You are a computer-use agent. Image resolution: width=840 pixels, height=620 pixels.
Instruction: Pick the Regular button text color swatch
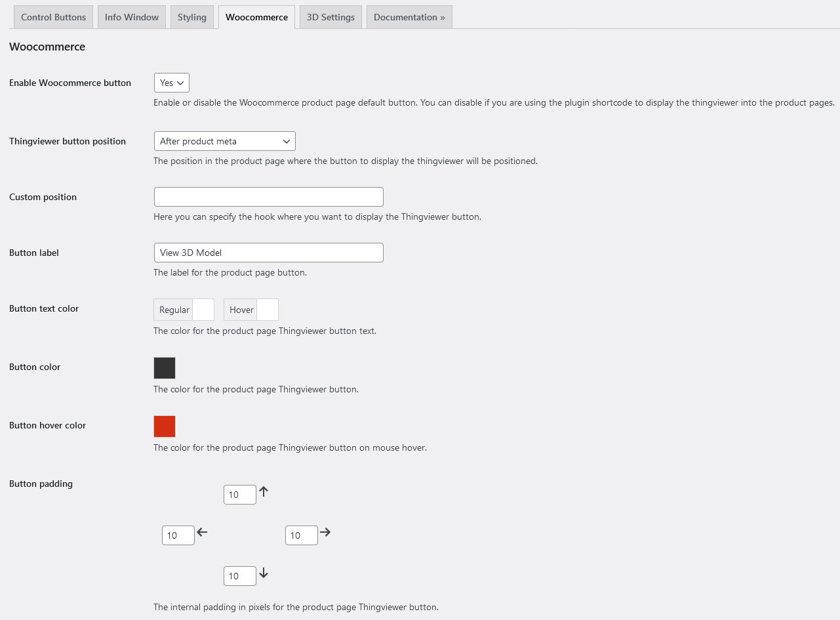point(203,310)
